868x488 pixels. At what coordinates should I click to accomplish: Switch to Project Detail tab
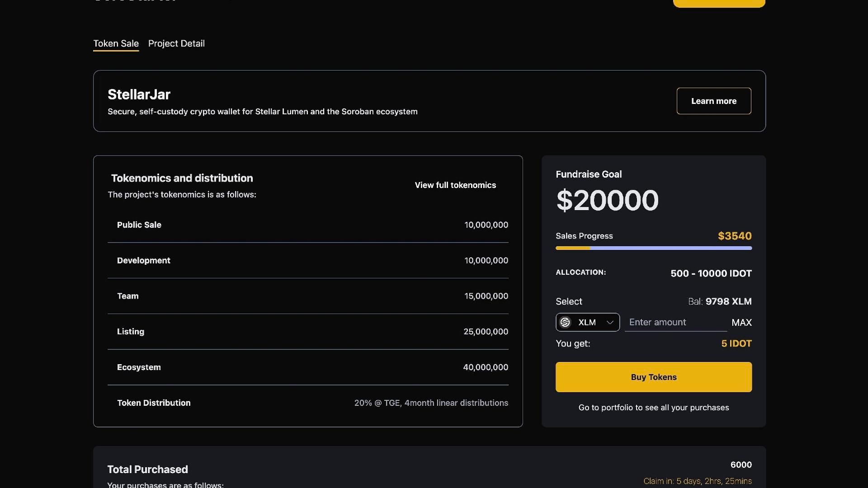click(x=176, y=43)
